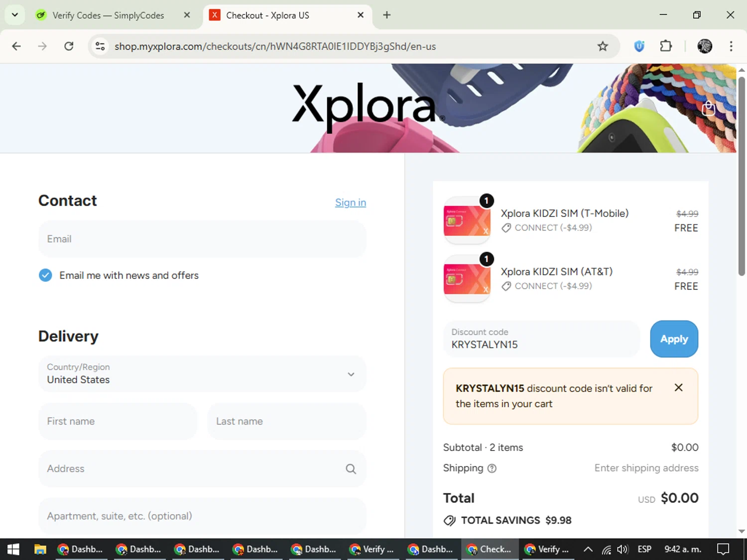Open site information icon in address bar
This screenshot has height=560, width=747.
tap(100, 46)
